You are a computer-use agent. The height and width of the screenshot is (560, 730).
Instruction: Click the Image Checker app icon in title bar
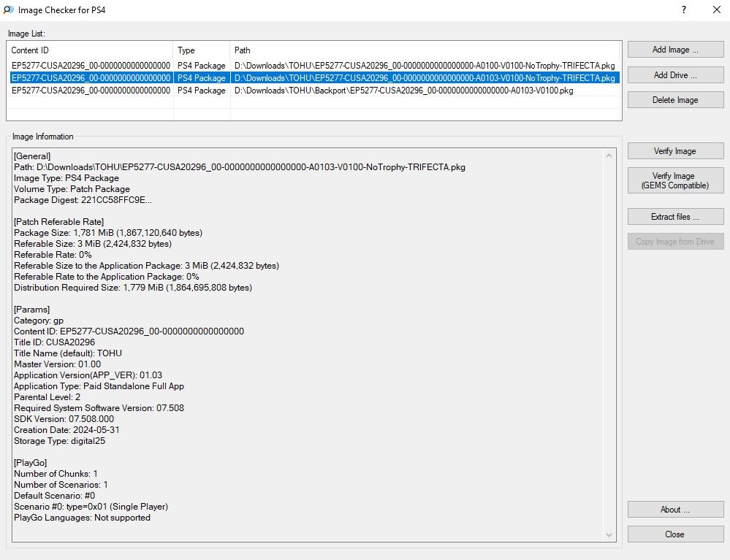(8, 9)
